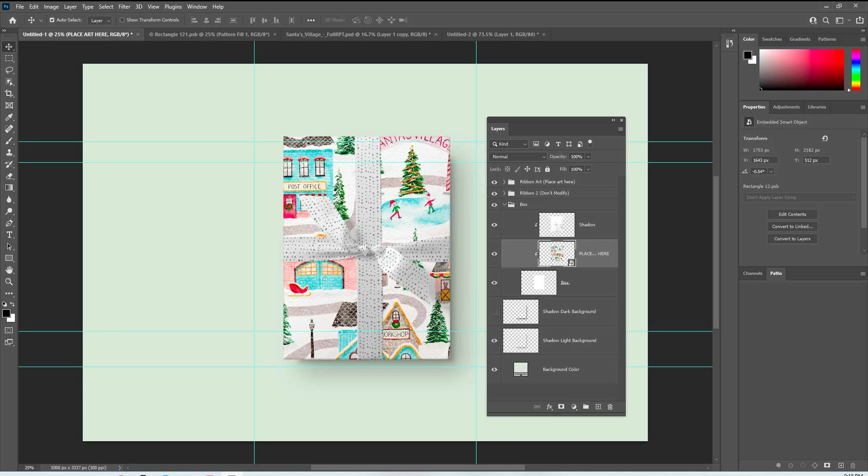
Task: Open the Auto-Select Layer dropdown
Action: point(100,20)
